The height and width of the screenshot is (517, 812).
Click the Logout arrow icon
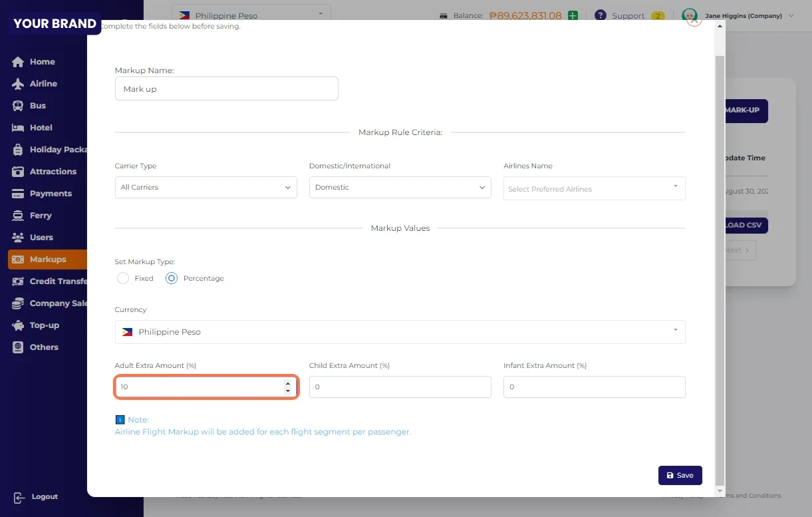[x=19, y=497]
